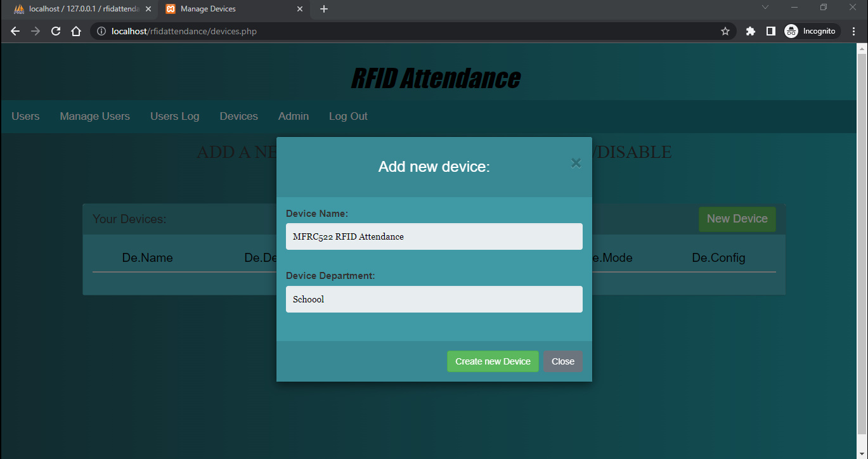
Task: Go to browser home via house icon
Action: 76,31
